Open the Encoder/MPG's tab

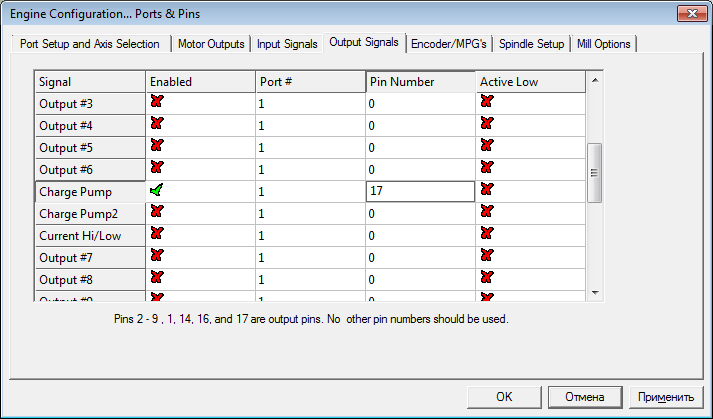click(449, 44)
